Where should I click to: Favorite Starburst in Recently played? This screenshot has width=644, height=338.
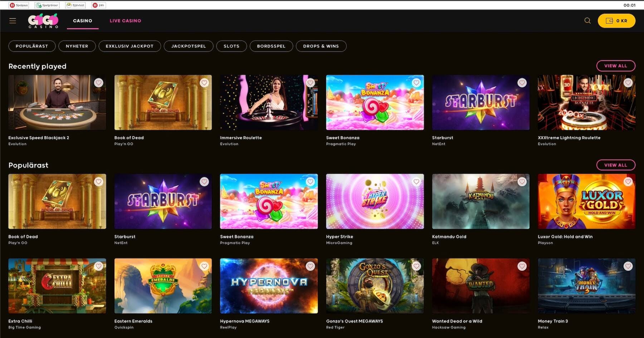(x=522, y=83)
